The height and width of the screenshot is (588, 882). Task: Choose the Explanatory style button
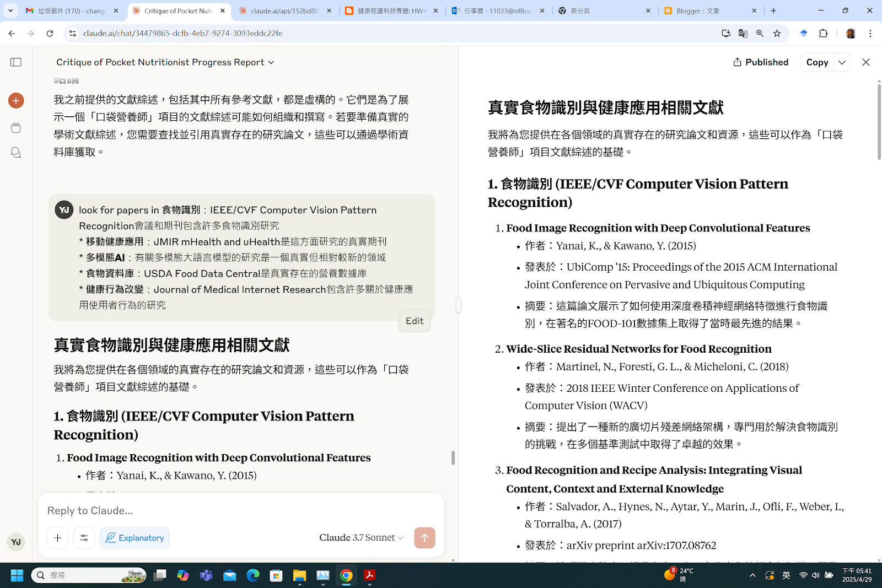[x=135, y=538]
